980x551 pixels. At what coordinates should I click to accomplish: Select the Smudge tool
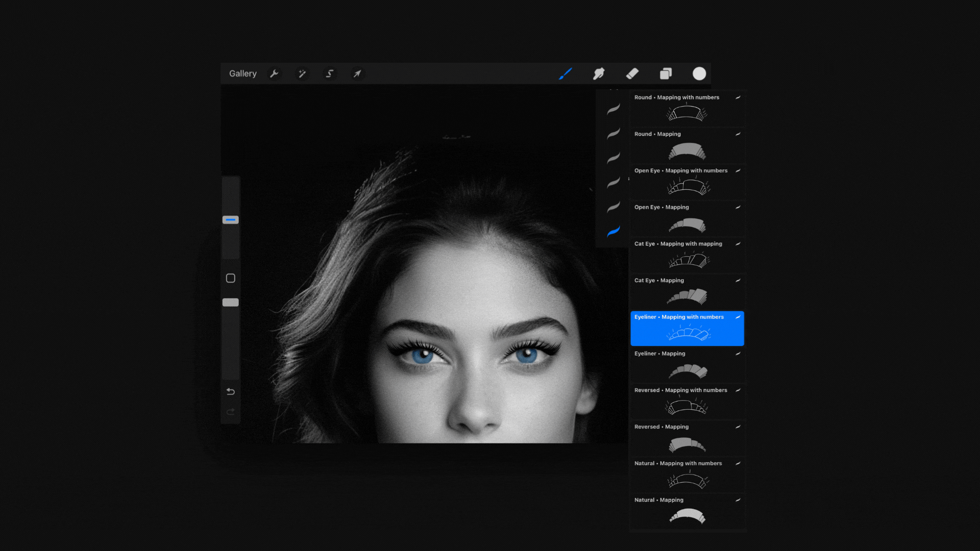598,73
